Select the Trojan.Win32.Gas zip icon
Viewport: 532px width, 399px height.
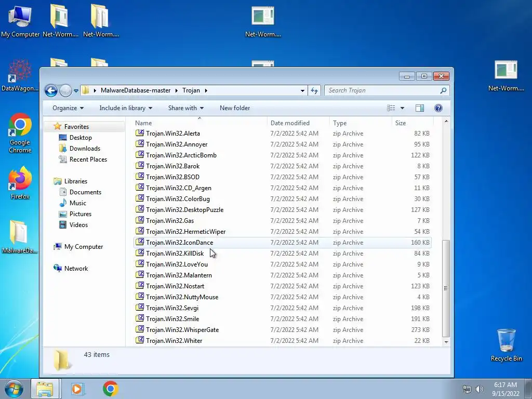(139, 220)
